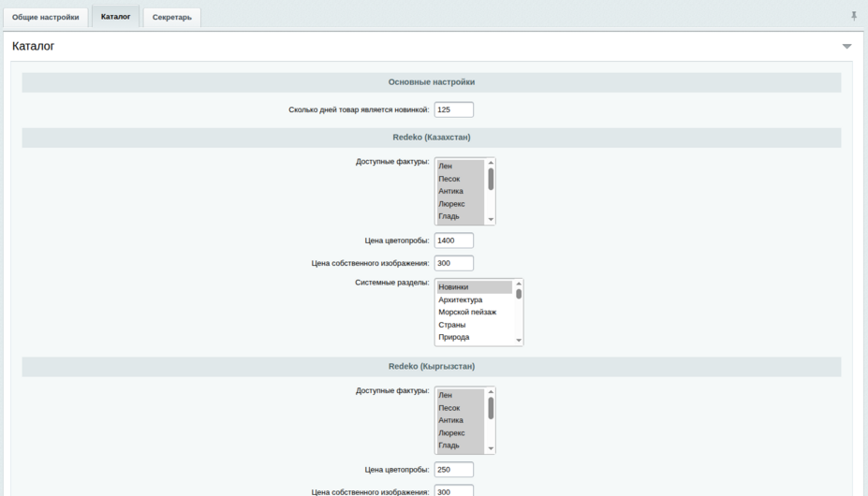Select Антика in Kazakhstan textures list

click(460, 192)
